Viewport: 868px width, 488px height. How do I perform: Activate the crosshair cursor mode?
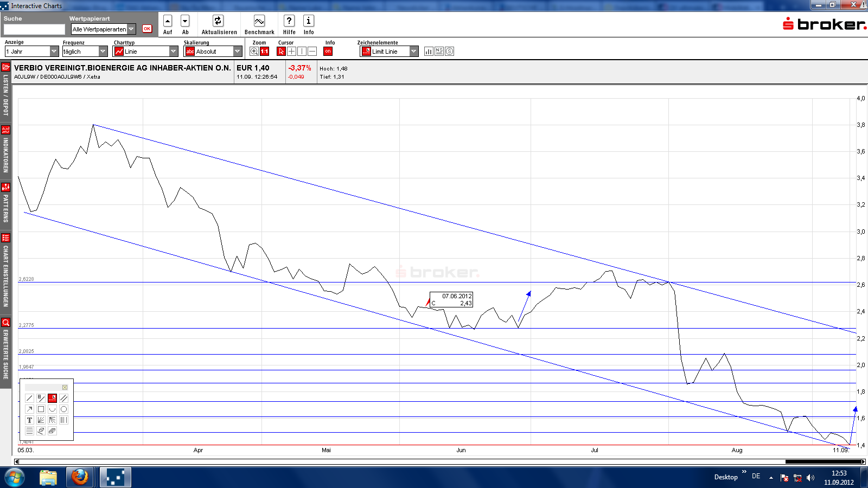coord(291,52)
